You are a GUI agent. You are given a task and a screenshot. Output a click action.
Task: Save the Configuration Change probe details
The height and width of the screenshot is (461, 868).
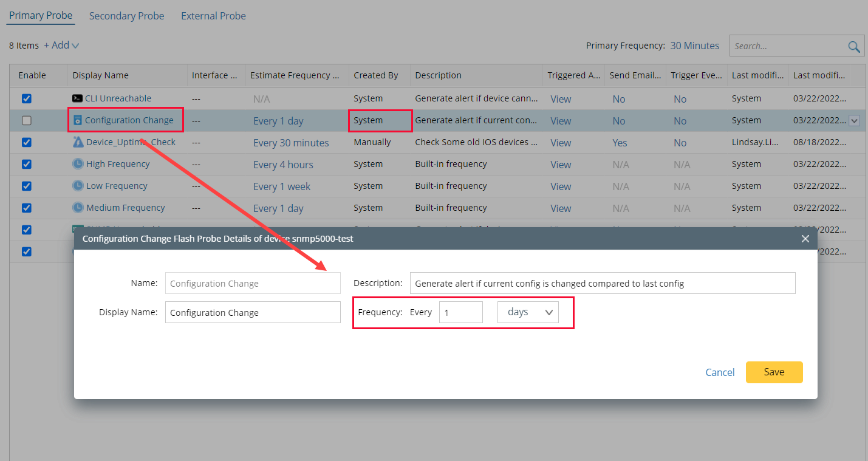click(x=774, y=372)
